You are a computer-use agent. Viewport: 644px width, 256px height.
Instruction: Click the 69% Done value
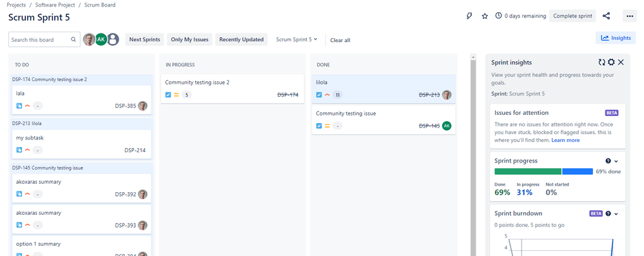(x=502, y=192)
